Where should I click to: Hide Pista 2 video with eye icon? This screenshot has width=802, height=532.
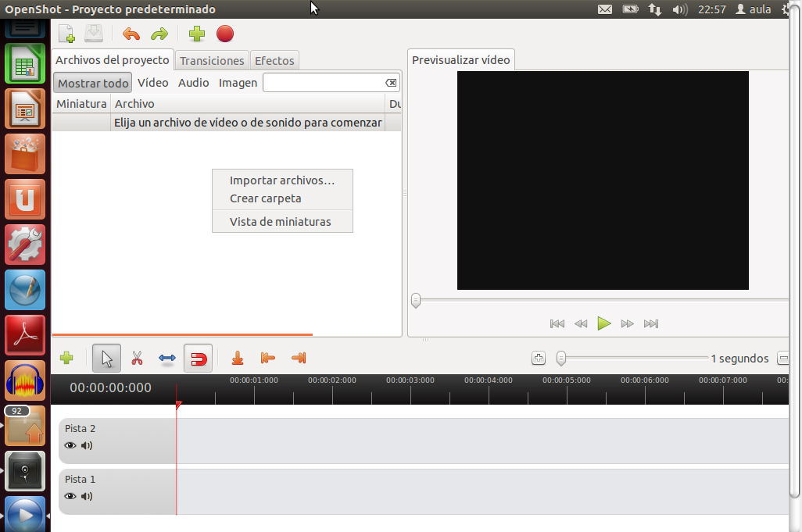(70, 445)
